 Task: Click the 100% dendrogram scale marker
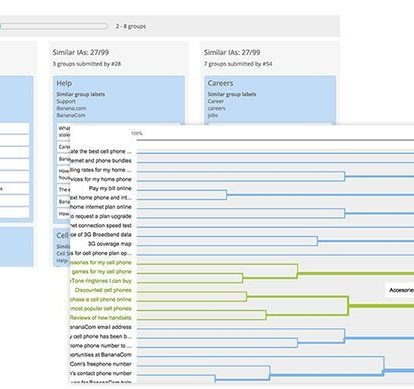(137, 134)
